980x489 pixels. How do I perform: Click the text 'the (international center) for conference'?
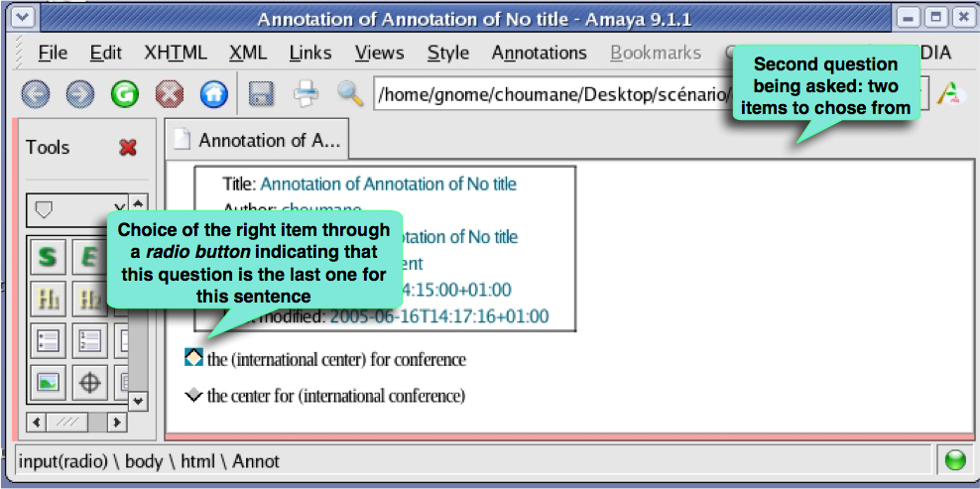pyautogui.click(x=336, y=359)
